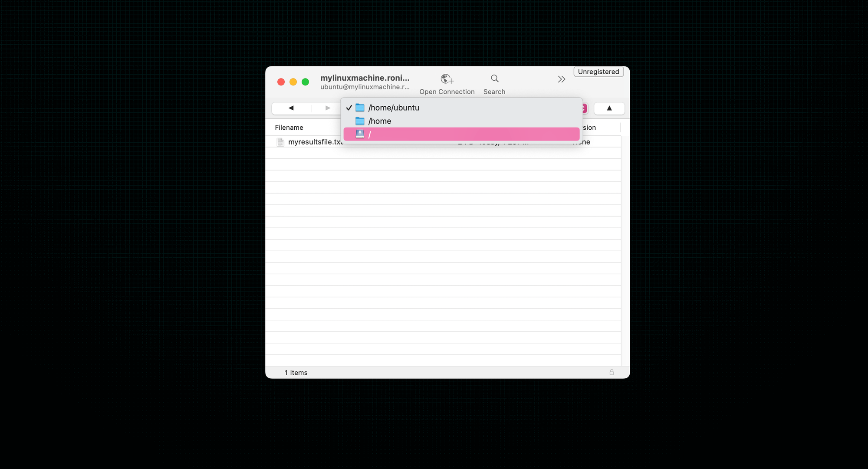Click the lock icon in status bar
Image resolution: width=868 pixels, height=469 pixels.
[x=612, y=372]
